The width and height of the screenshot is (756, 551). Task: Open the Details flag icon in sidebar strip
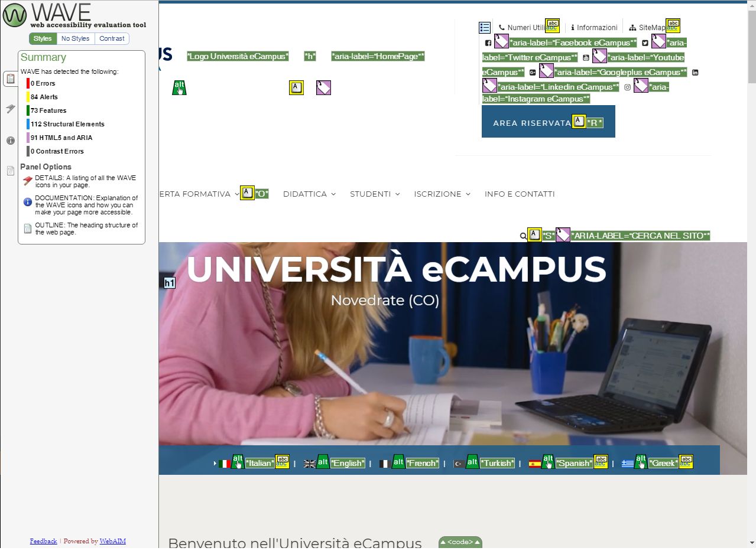(11, 109)
